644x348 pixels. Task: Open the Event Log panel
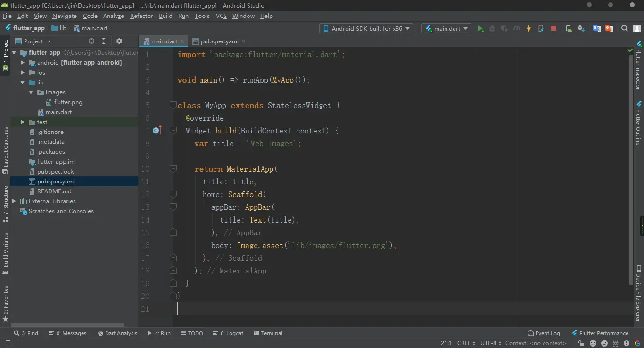(x=544, y=333)
